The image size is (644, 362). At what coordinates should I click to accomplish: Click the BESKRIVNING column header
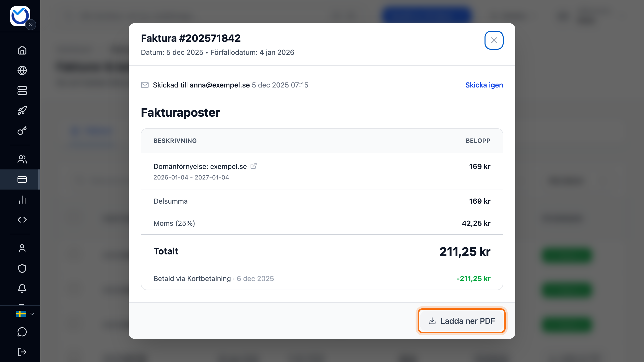point(175,141)
